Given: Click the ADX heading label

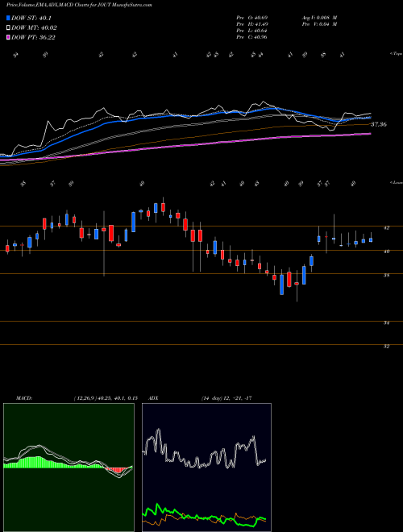Looking at the screenshot, I should (x=154, y=398).
